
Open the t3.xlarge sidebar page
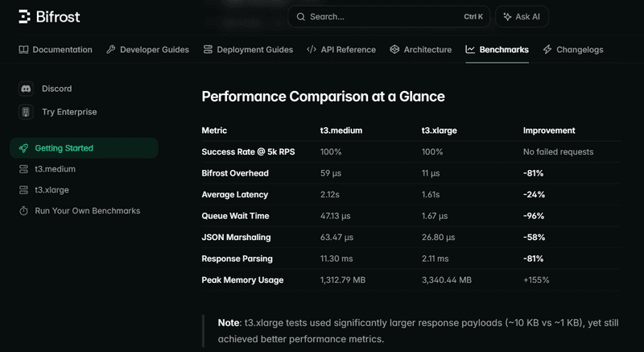pos(52,190)
